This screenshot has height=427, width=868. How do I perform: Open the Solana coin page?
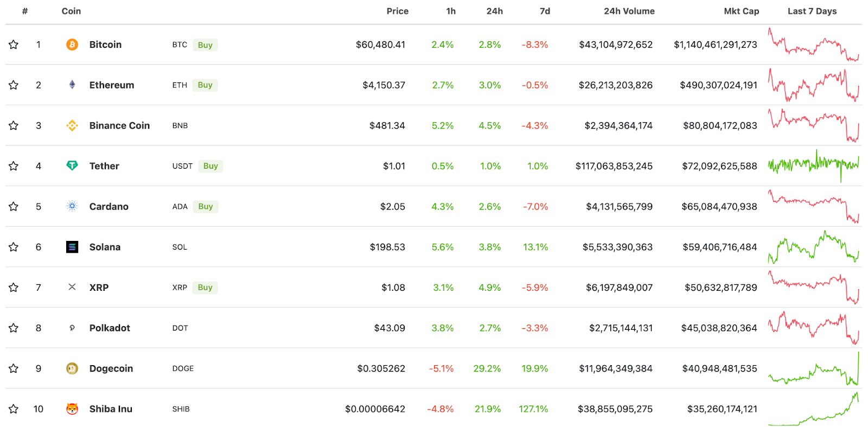coord(105,247)
